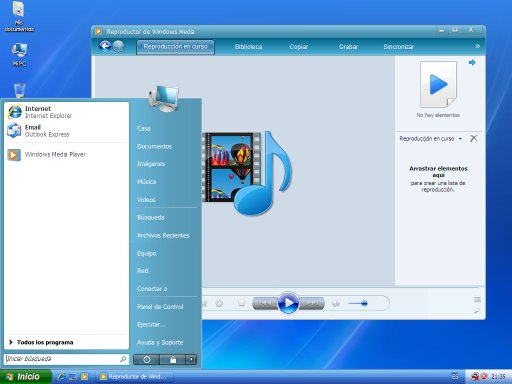Image resolution: width=512 pixels, height=384 pixels.
Task: Click the power button in start menu
Action: click(146, 360)
